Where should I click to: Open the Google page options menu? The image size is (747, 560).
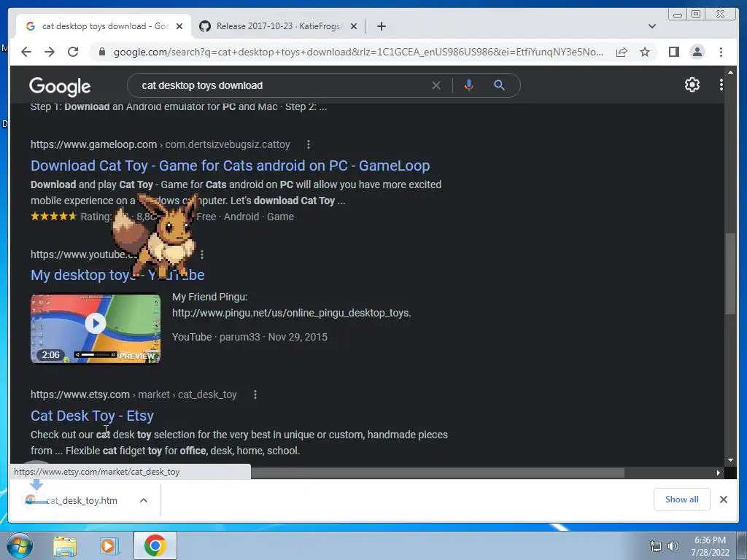click(x=721, y=85)
